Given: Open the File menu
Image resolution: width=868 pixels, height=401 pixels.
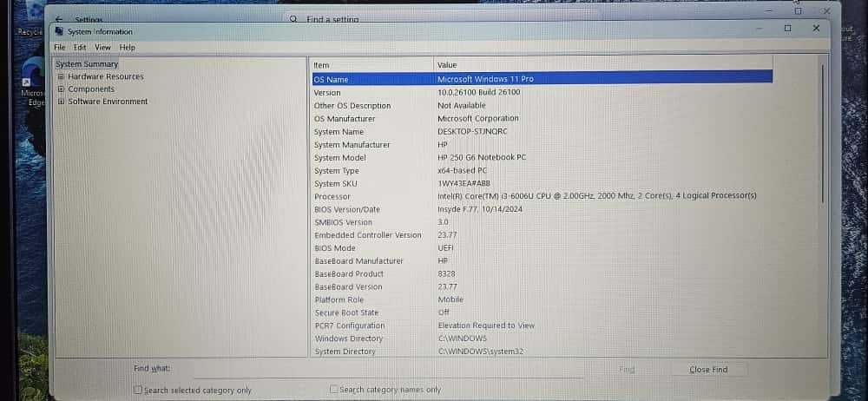Looking at the screenshot, I should click(60, 48).
